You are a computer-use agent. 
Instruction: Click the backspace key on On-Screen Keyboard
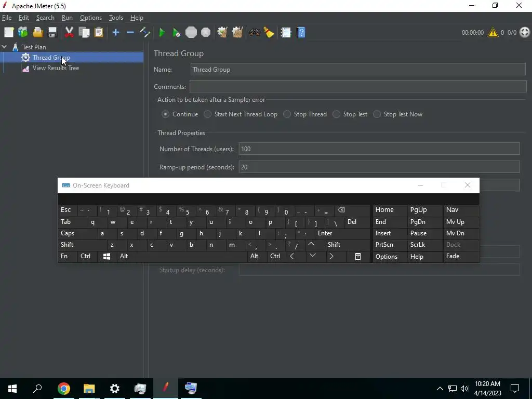[x=352, y=210]
